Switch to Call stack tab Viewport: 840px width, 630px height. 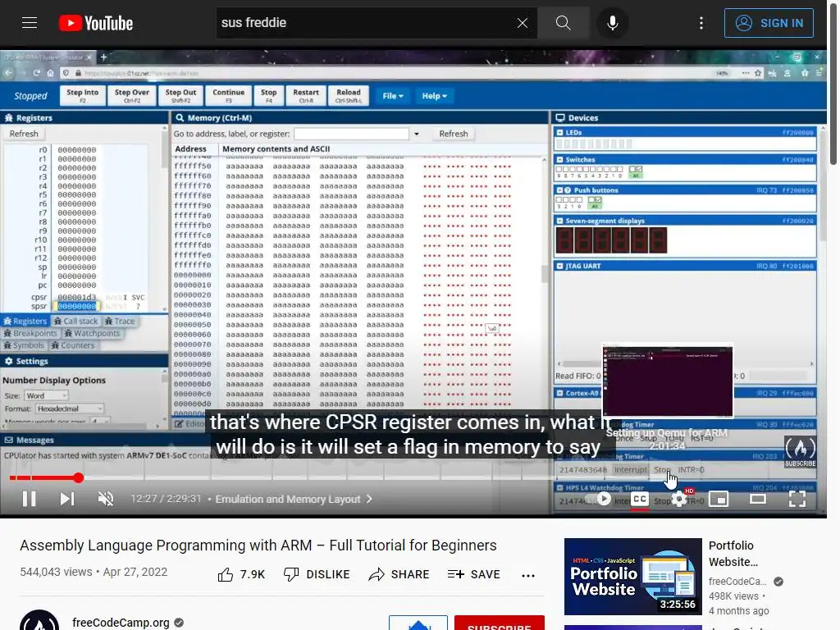click(x=75, y=321)
